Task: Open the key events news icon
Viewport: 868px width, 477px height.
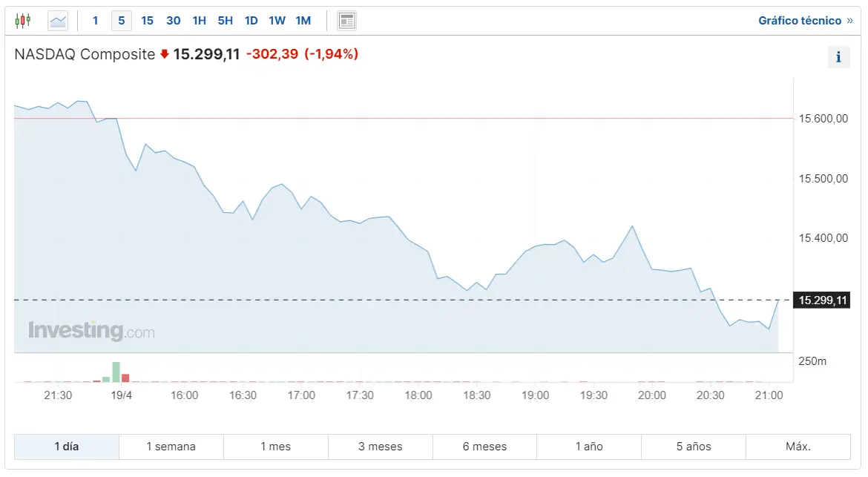Action: pos(346,20)
